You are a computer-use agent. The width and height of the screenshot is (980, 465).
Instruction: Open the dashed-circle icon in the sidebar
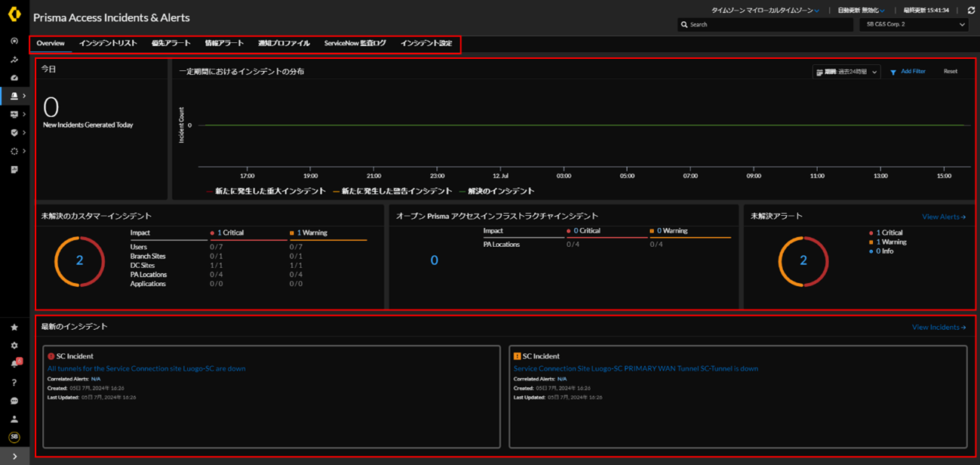pos(14,151)
